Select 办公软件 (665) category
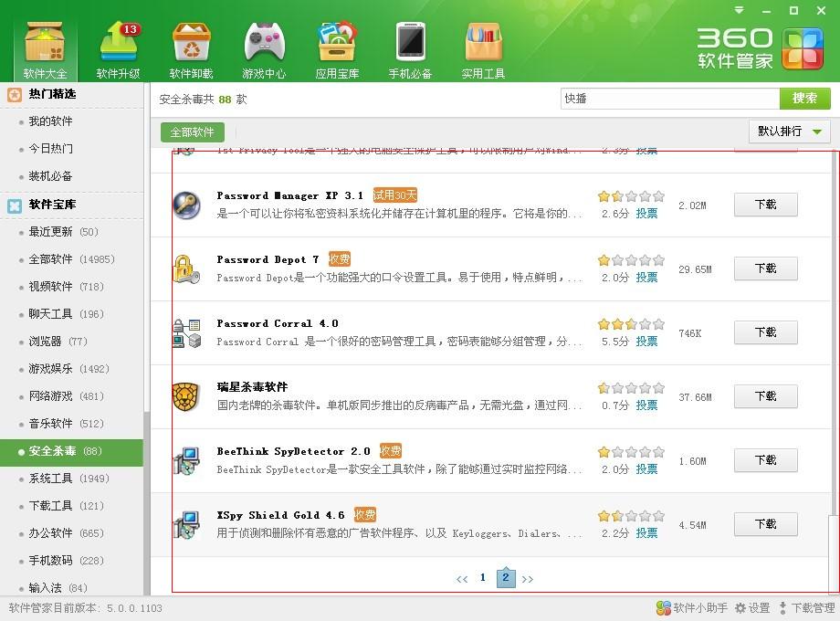Viewport: 840px width, 621px height. coord(67,533)
